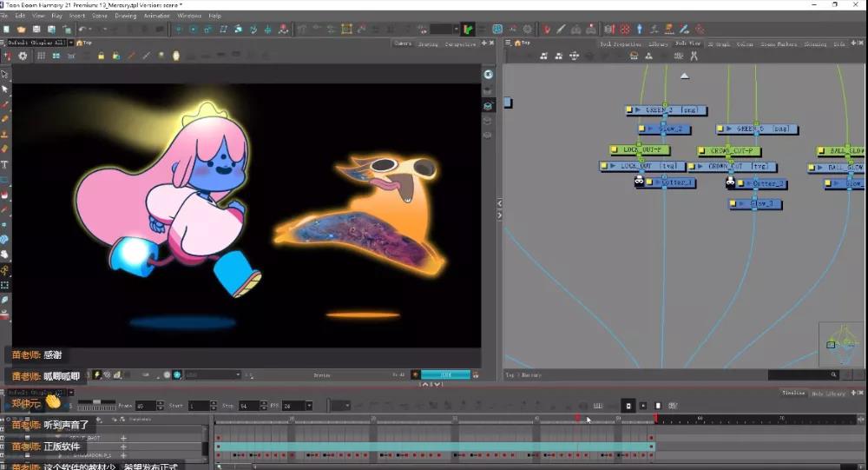This screenshot has width=868, height=470.
Task: Expand the LOCK_OUT [tvg] node arrow
Action: click(x=613, y=166)
